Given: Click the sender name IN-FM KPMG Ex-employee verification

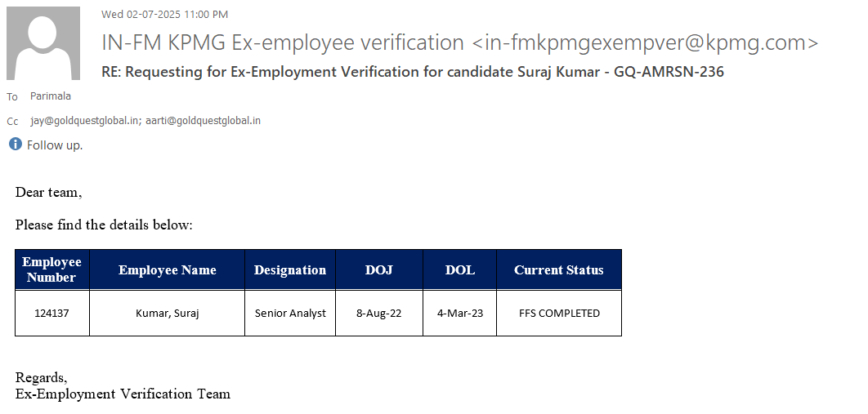Looking at the screenshot, I should [283, 42].
